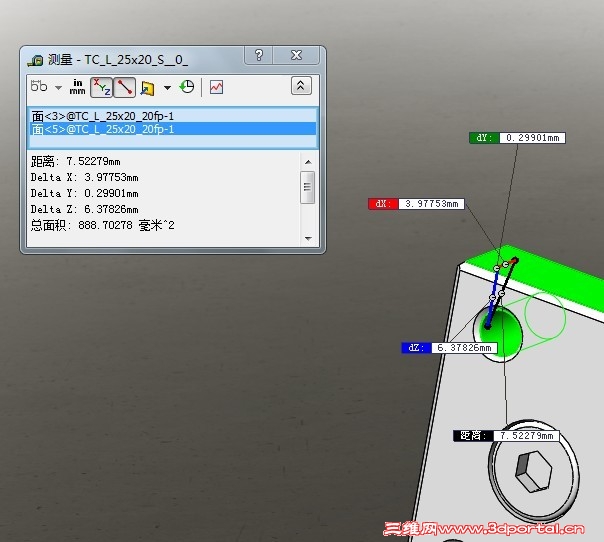
Task: Click the results scrollbar up arrow
Action: point(308,162)
